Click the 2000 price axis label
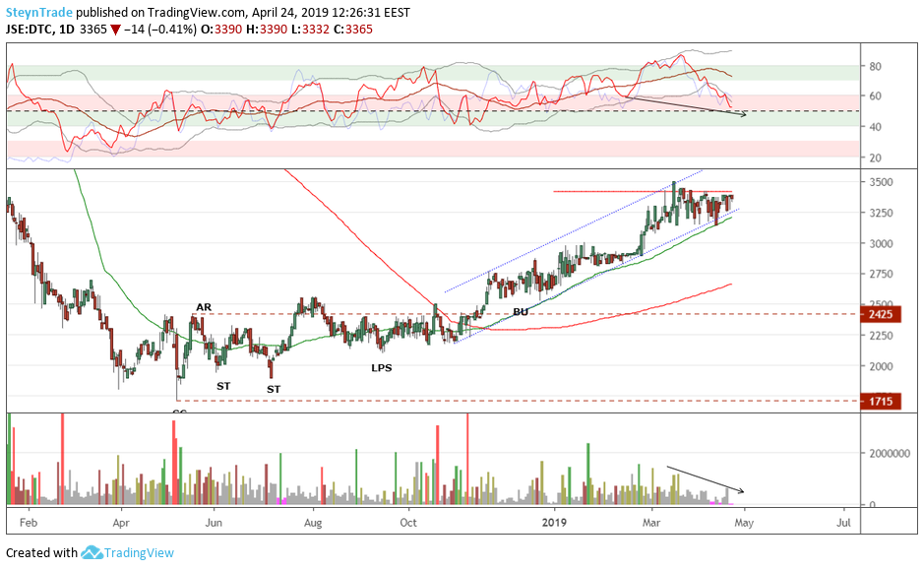The image size is (924, 570). coord(881,366)
